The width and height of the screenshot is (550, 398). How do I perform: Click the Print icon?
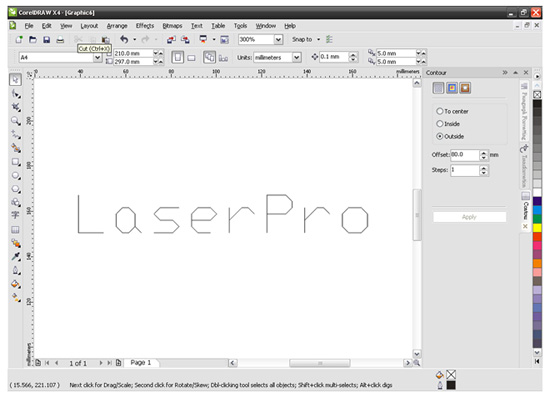(x=60, y=40)
